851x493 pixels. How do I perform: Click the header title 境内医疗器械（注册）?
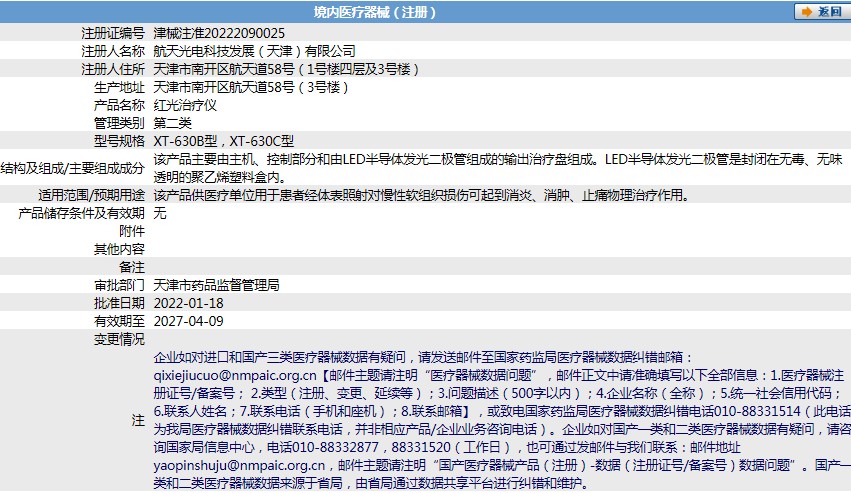point(374,11)
